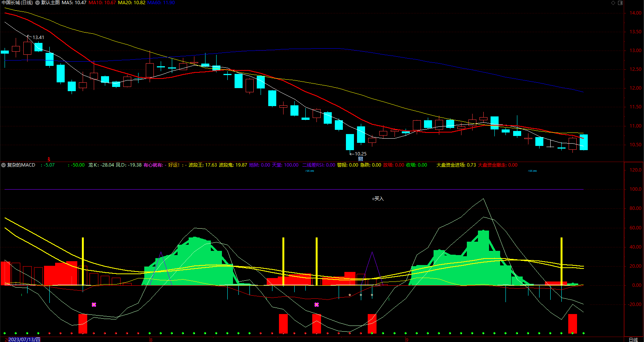644x342 pixels.
Task: Click the 放塔: 0.00 red value
Action: click(x=394, y=165)
